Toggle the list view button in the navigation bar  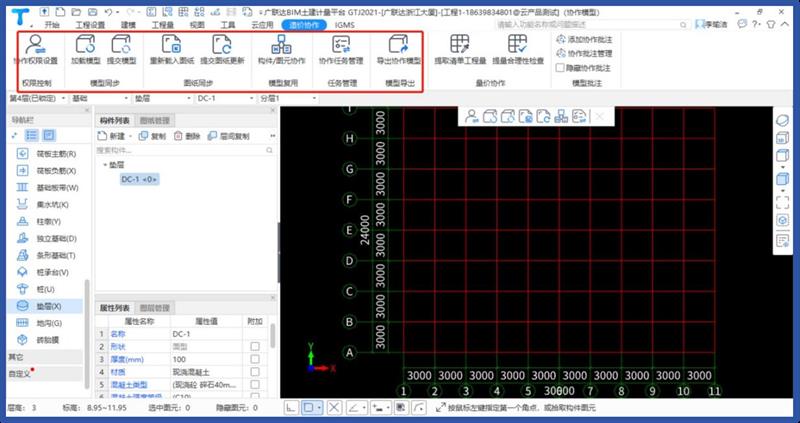click(32, 135)
